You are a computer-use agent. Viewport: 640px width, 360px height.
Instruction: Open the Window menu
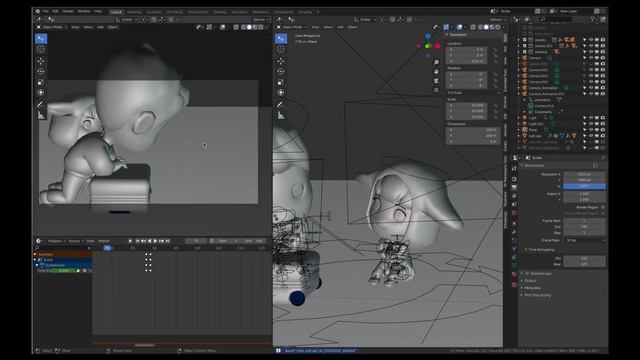click(84, 11)
